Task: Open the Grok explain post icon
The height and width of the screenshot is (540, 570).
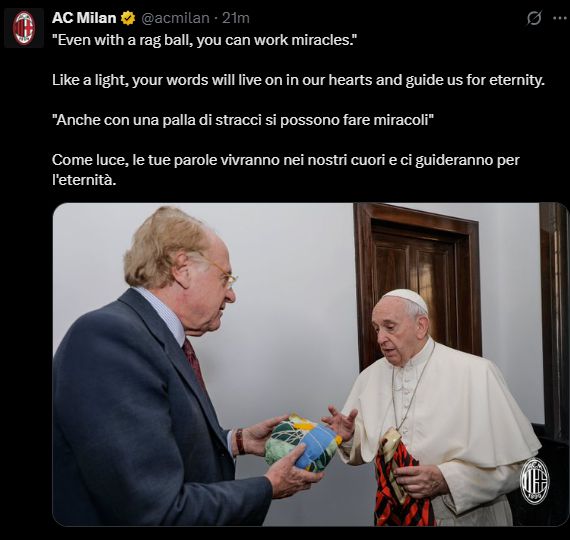Action: point(534,18)
